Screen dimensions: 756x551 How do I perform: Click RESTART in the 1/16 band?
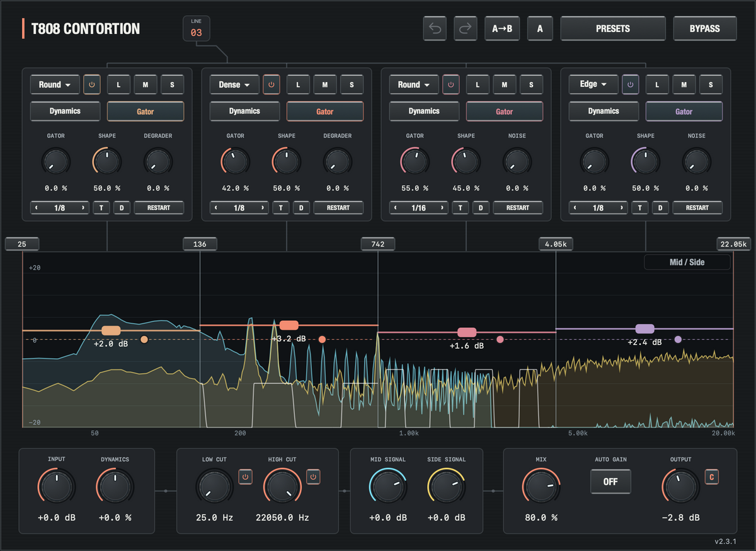(518, 208)
